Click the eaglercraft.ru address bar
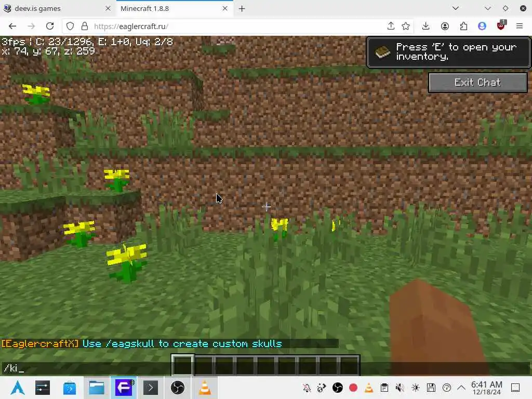 tap(237, 26)
